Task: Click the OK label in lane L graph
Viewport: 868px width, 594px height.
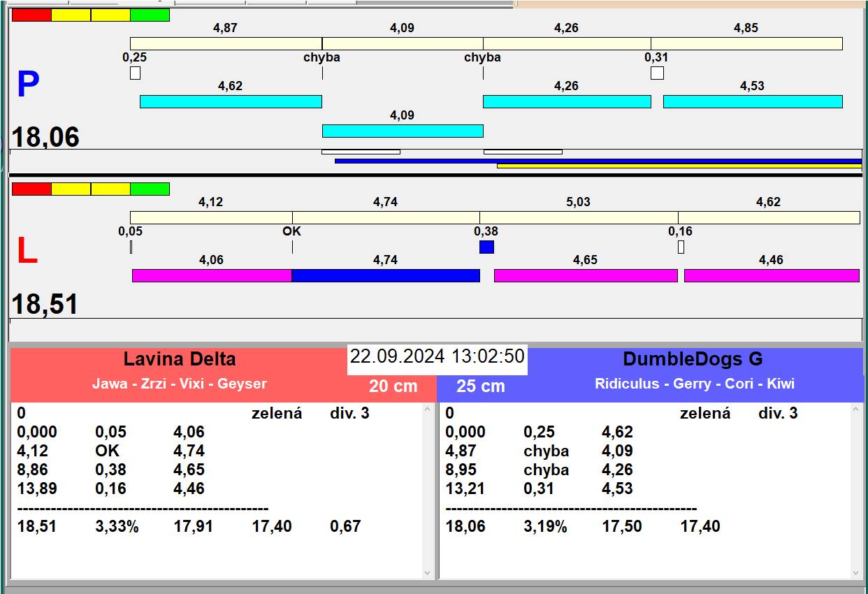Action: point(292,231)
